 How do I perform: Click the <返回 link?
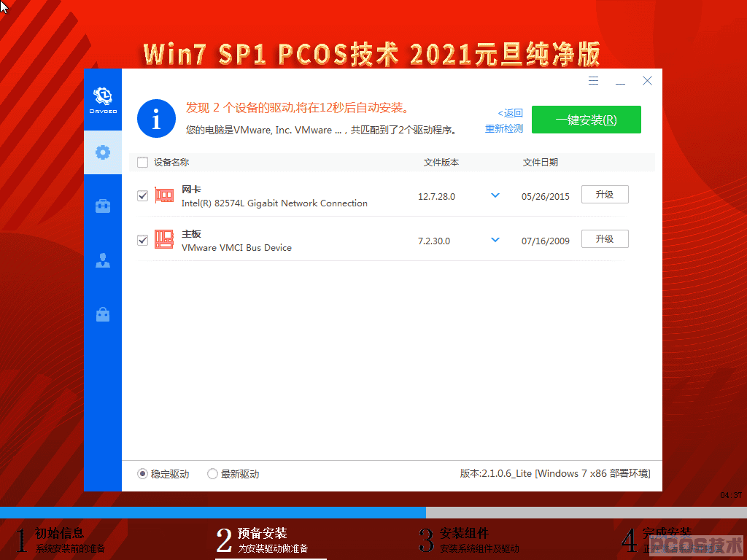510,113
